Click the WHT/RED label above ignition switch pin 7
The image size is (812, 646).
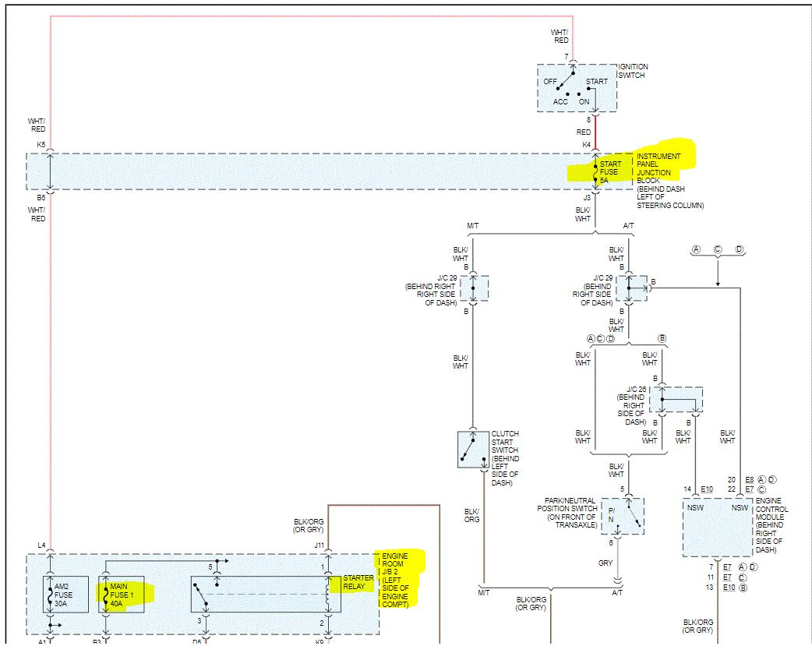click(x=560, y=36)
